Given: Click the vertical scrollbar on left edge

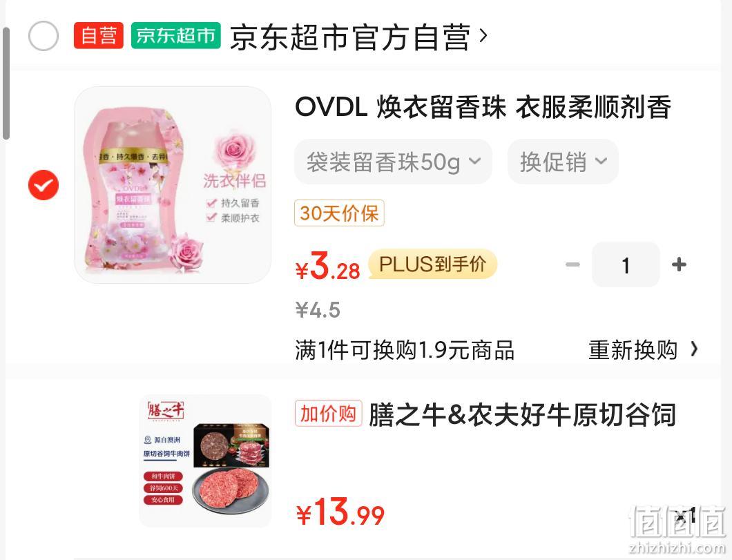Looking at the screenshot, I should point(6,84).
